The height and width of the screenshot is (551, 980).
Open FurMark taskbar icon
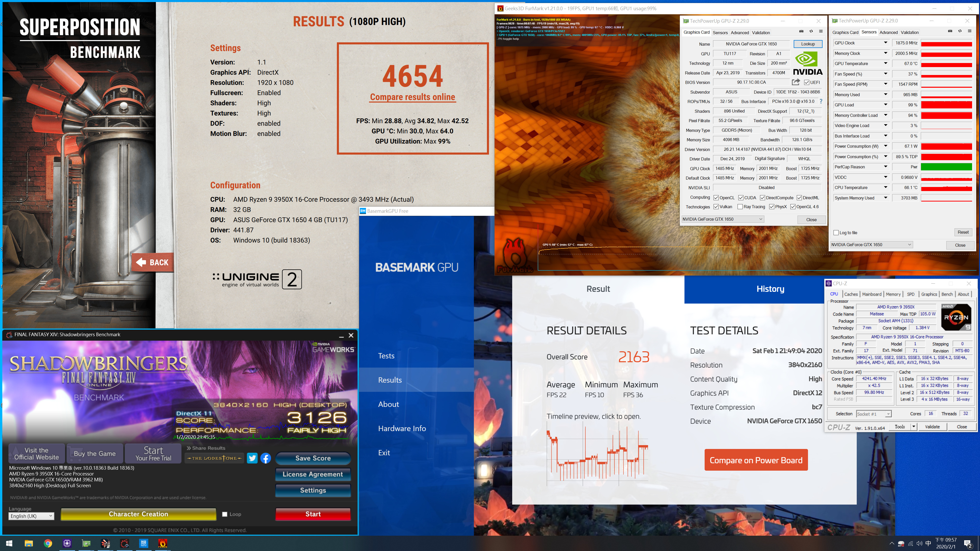pos(163,543)
